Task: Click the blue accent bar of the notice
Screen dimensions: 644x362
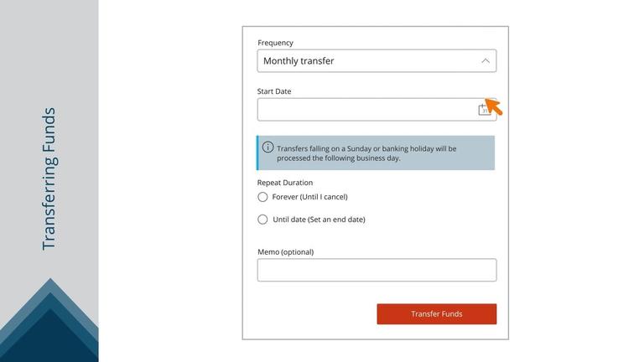Action: [257, 153]
